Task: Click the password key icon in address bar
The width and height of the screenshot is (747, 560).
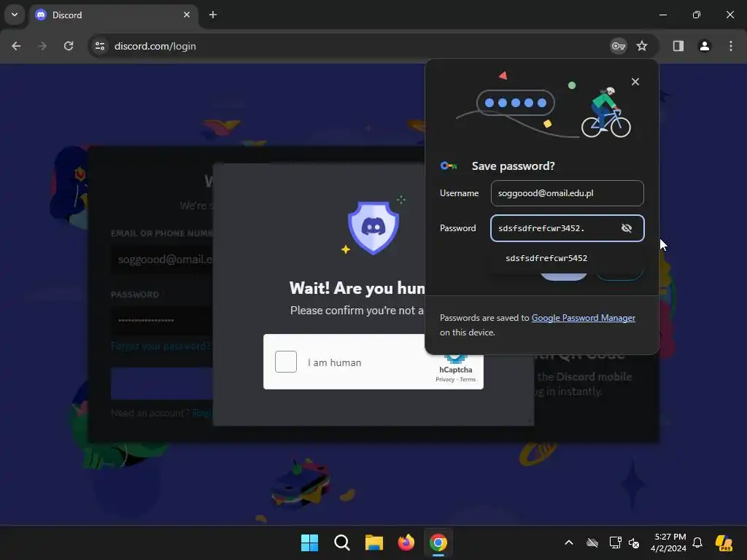Action: coord(619,46)
